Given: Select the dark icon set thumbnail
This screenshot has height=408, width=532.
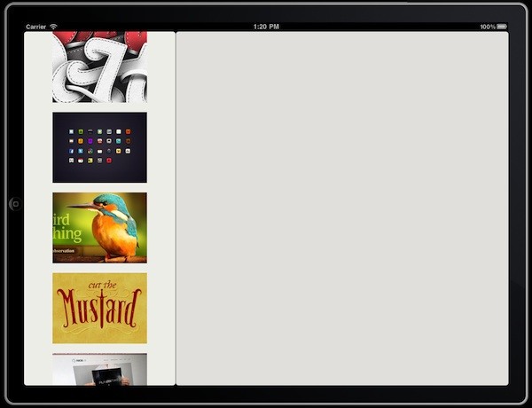Looking at the screenshot, I should click(x=99, y=147).
